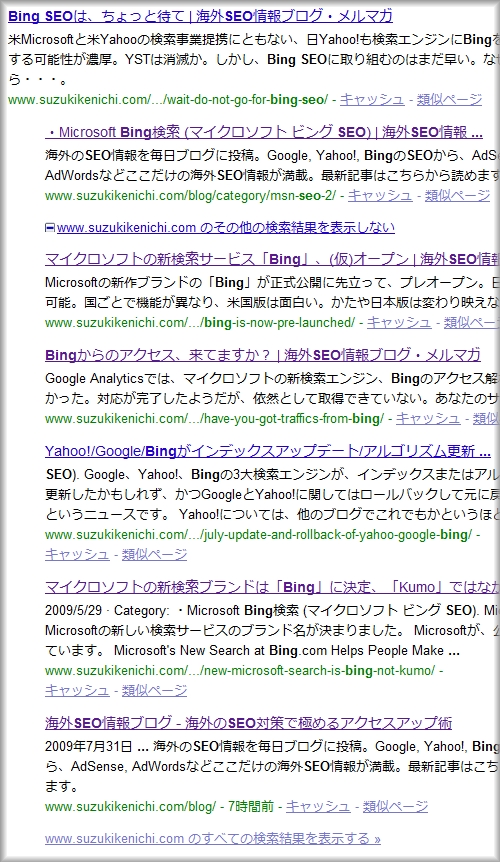Open 'Yahoo!/Google/Bingがインデックスアップデート' result title
Screen dimensions: 500x862
click(x=268, y=451)
